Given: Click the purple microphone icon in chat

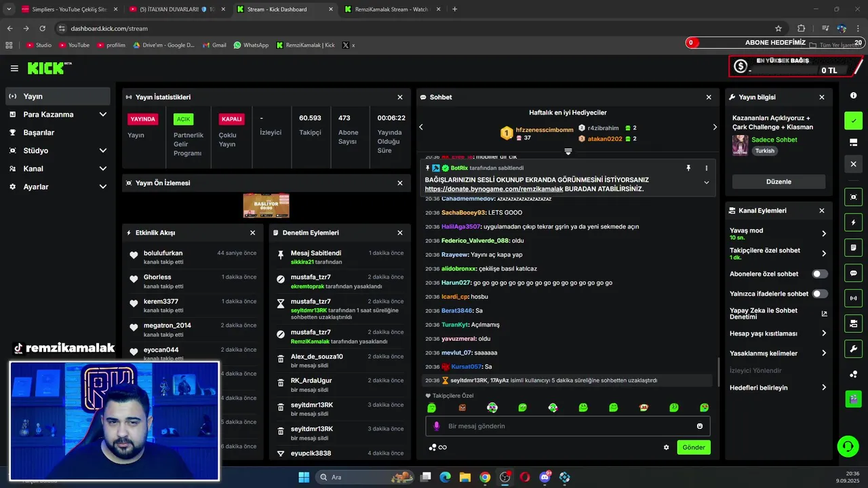Looking at the screenshot, I should coord(437,426).
